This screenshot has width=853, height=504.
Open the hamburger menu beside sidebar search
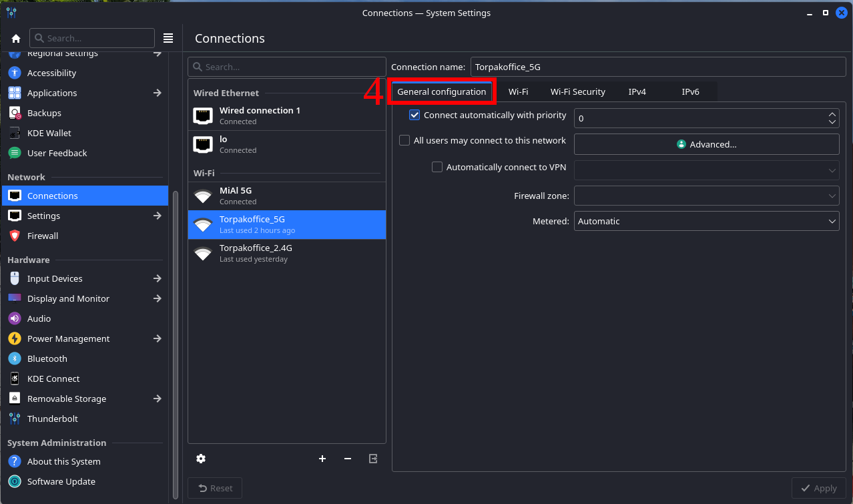pos(168,38)
